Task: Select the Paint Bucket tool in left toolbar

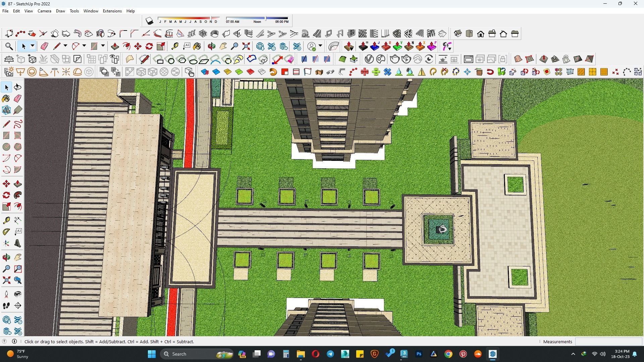Action: [x=6, y=98]
